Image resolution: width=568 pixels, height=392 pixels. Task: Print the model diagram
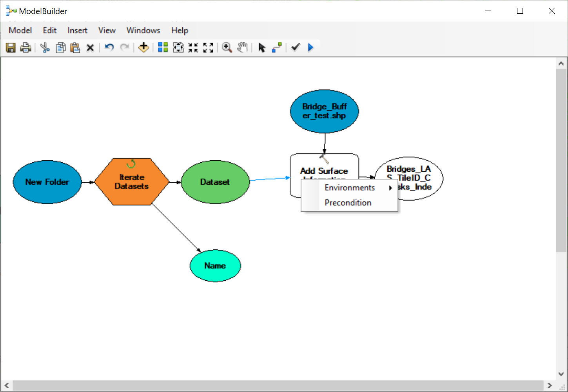(x=25, y=47)
